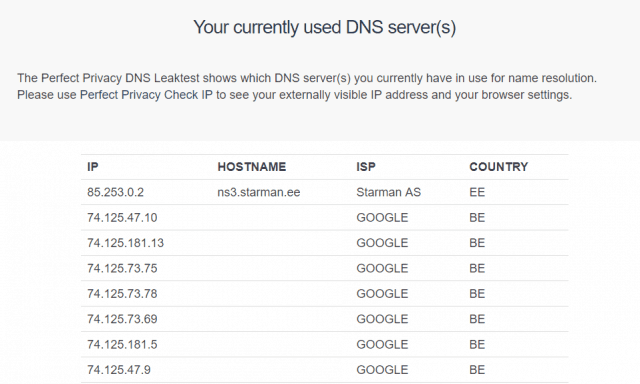
Task: Click the page heading 'Your currently used DNS server(s)'
Action: click(324, 28)
